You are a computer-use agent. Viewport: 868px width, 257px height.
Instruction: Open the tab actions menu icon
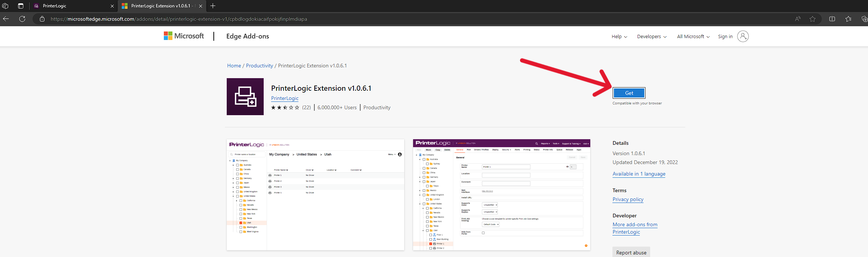point(21,6)
